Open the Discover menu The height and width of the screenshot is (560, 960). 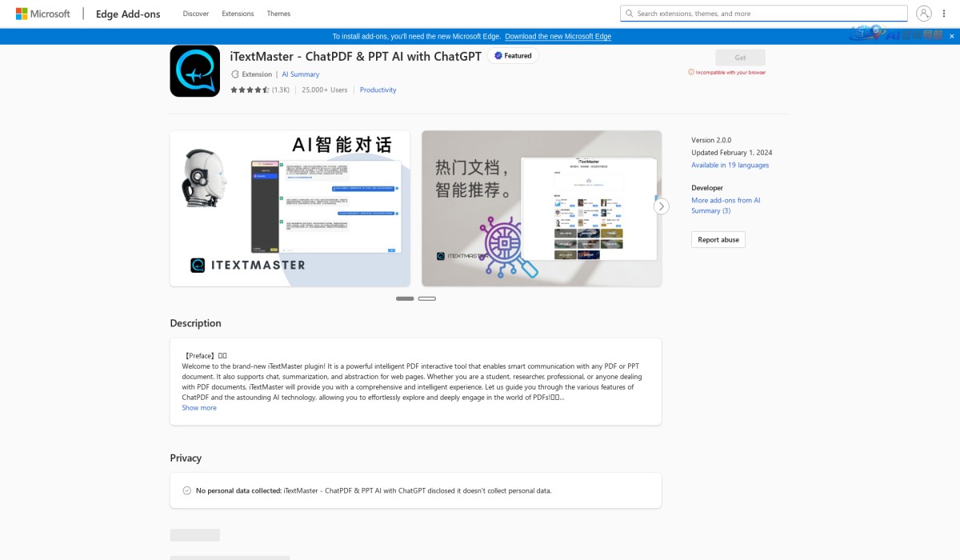coord(195,13)
